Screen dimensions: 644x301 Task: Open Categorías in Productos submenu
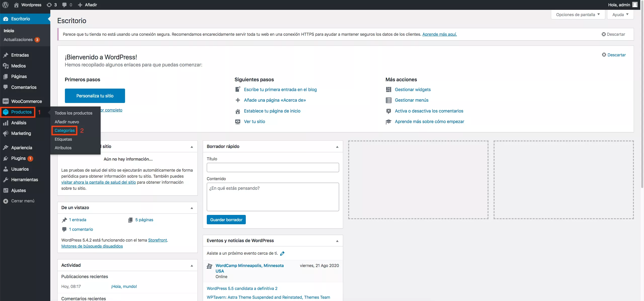point(65,130)
